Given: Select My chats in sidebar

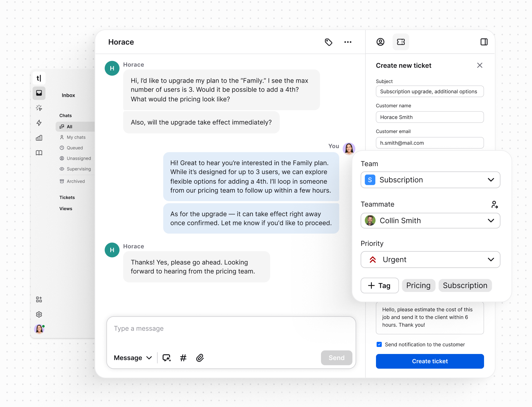Looking at the screenshot, I should click(76, 137).
